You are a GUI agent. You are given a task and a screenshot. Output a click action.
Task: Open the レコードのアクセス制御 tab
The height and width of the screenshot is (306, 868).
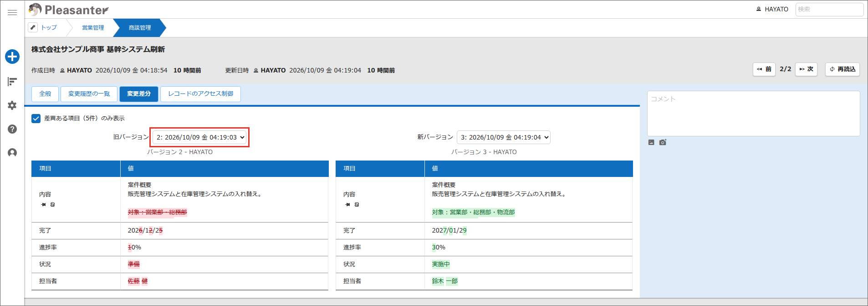[x=200, y=94]
